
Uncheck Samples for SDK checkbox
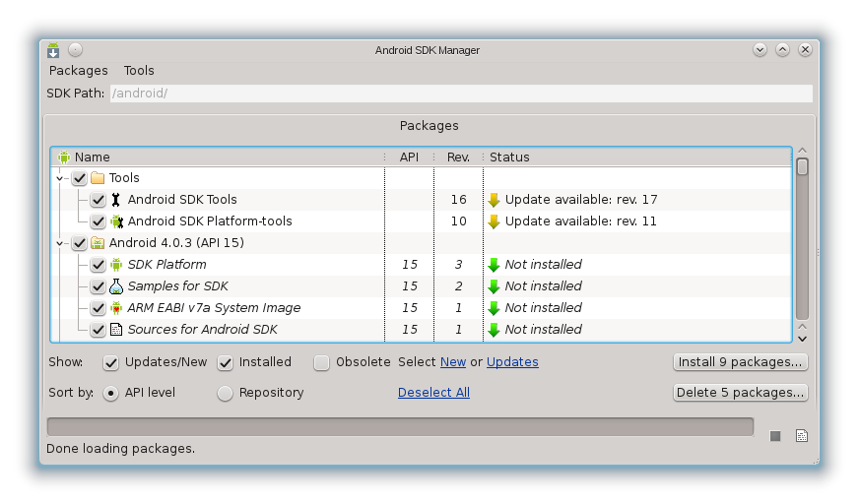[x=99, y=286]
